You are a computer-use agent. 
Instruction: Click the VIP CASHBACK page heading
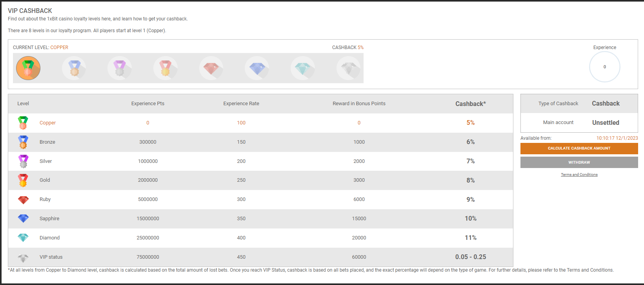(x=30, y=11)
